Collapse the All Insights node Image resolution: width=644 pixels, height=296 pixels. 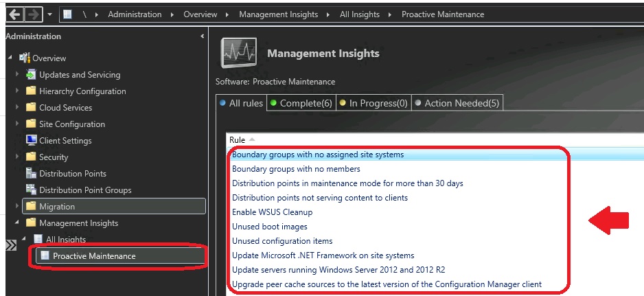click(x=24, y=239)
